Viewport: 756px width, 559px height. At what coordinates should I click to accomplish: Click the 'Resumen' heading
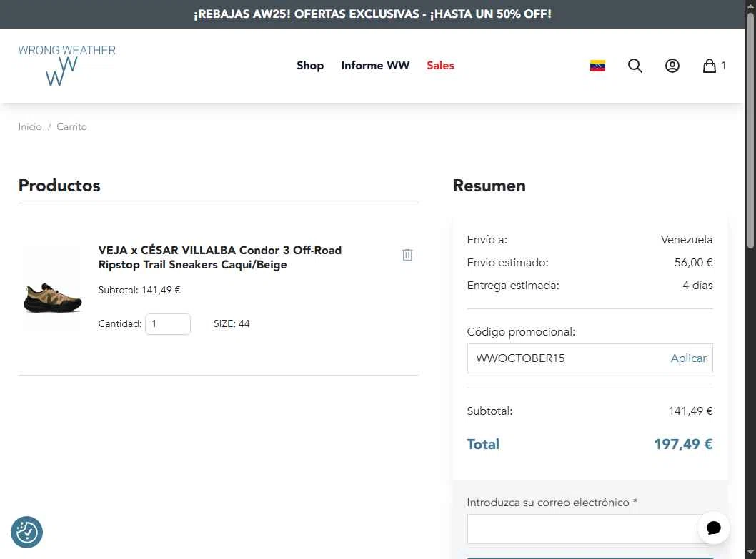(489, 186)
